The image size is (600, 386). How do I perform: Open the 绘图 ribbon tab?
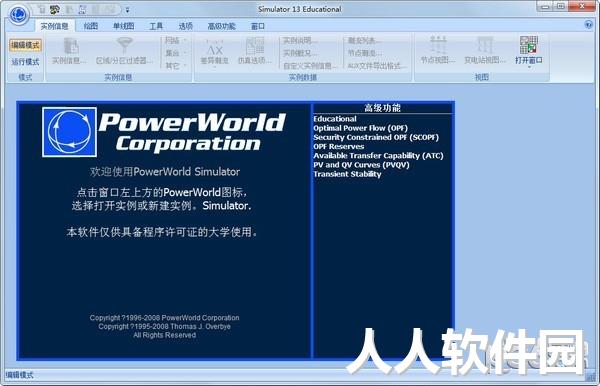[x=91, y=26]
